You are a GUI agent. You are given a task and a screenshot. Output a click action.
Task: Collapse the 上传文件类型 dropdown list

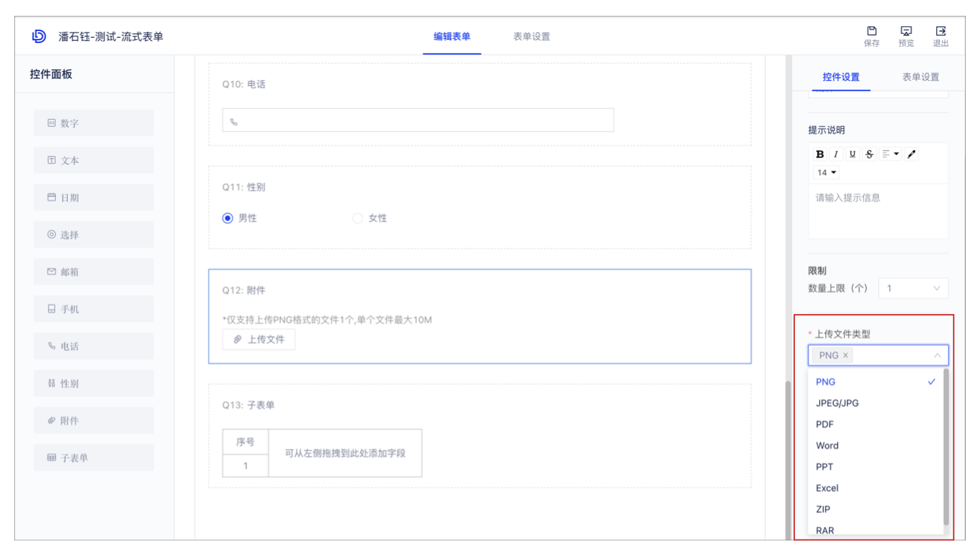coord(937,355)
